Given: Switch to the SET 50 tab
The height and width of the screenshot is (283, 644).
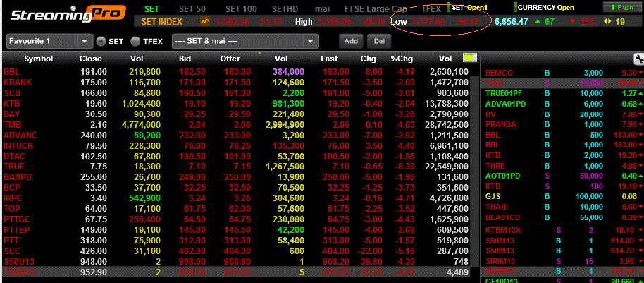Looking at the screenshot, I should point(193,8).
